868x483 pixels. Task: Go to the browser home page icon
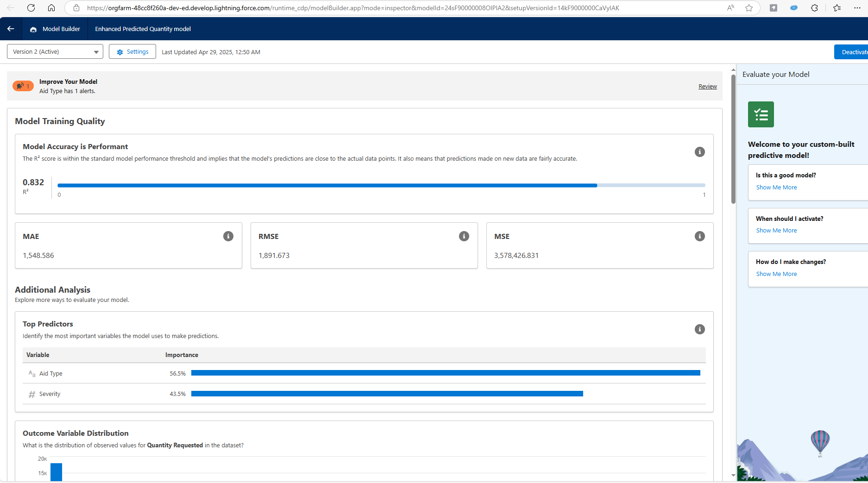51,8
